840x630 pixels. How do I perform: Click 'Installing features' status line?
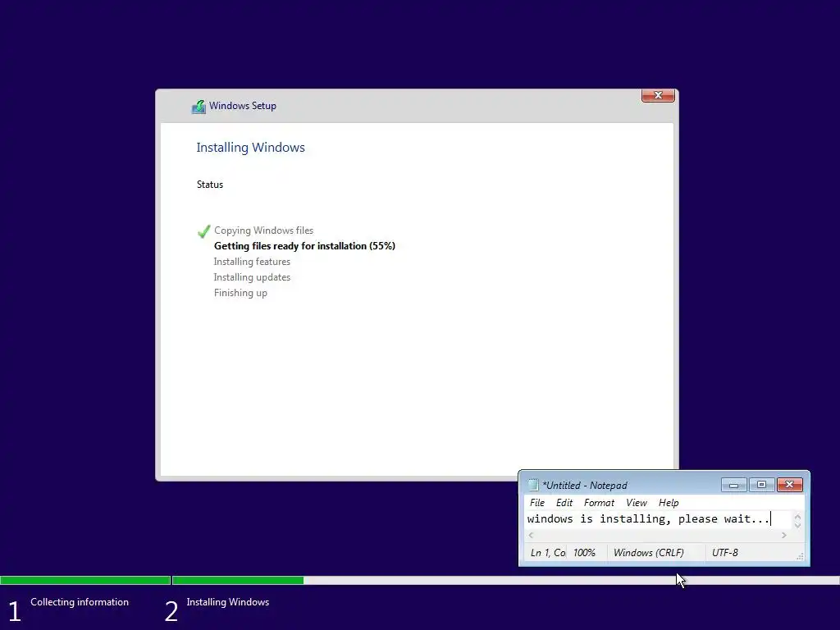tap(252, 262)
